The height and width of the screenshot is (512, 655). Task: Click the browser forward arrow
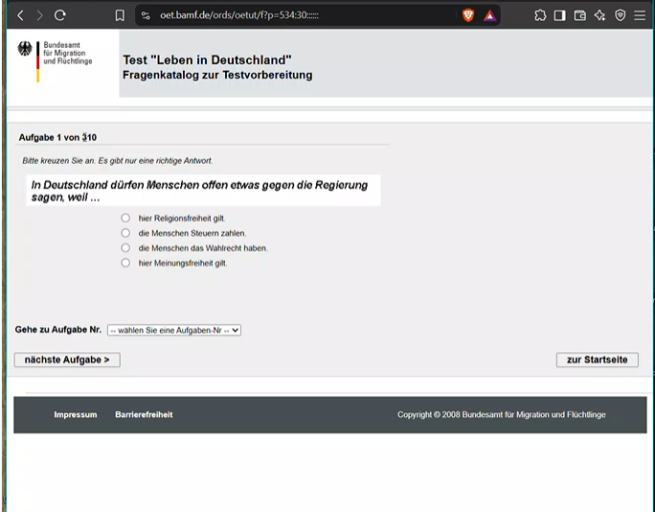pos(40,15)
